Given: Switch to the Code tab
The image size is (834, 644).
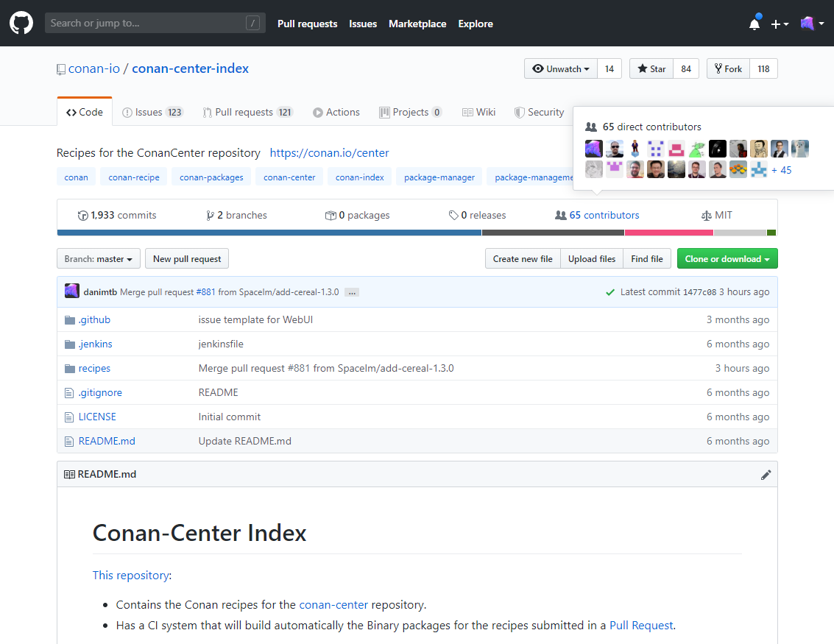Looking at the screenshot, I should [x=85, y=112].
